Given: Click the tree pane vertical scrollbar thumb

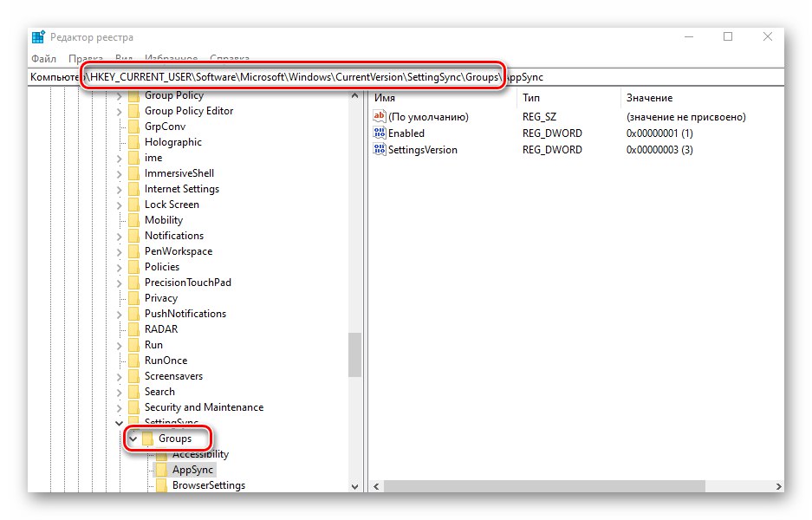Looking at the screenshot, I should tap(354, 354).
